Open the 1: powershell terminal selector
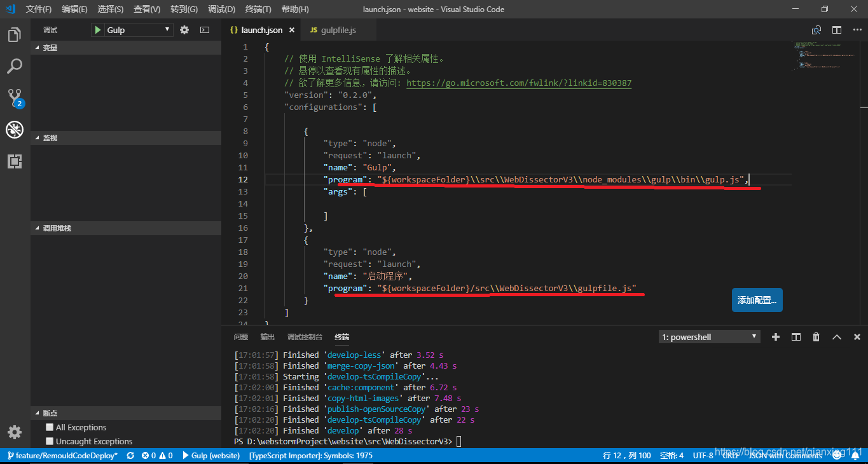Viewport: 868px width, 464px height. point(708,336)
